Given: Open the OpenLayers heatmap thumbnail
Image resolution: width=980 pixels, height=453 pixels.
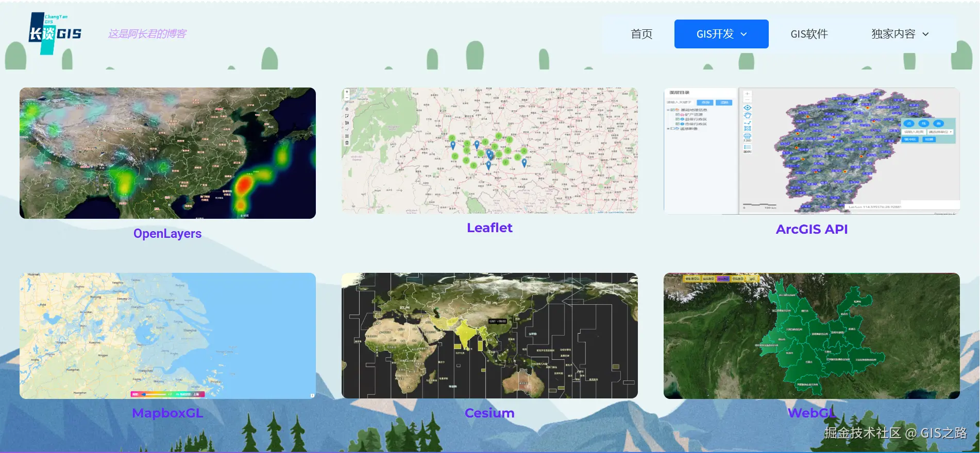Looking at the screenshot, I should pos(167,153).
